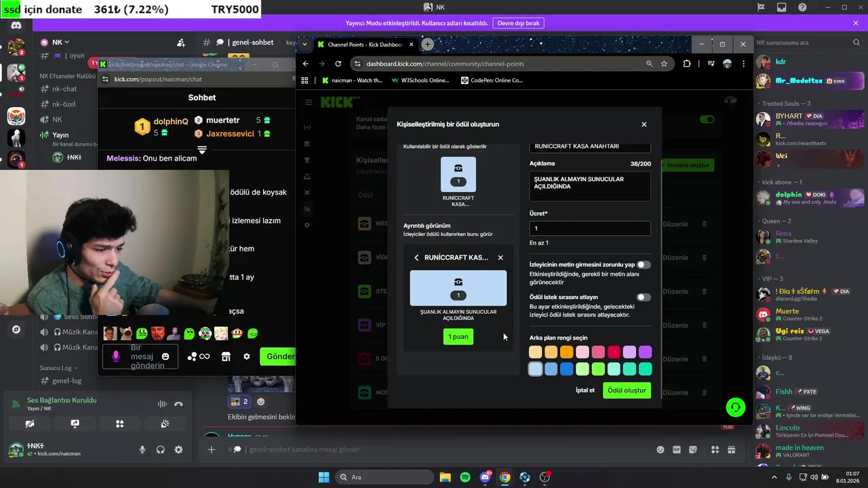
Task: Open the 'CodePen: Online Co...' bookmark
Action: 492,80
